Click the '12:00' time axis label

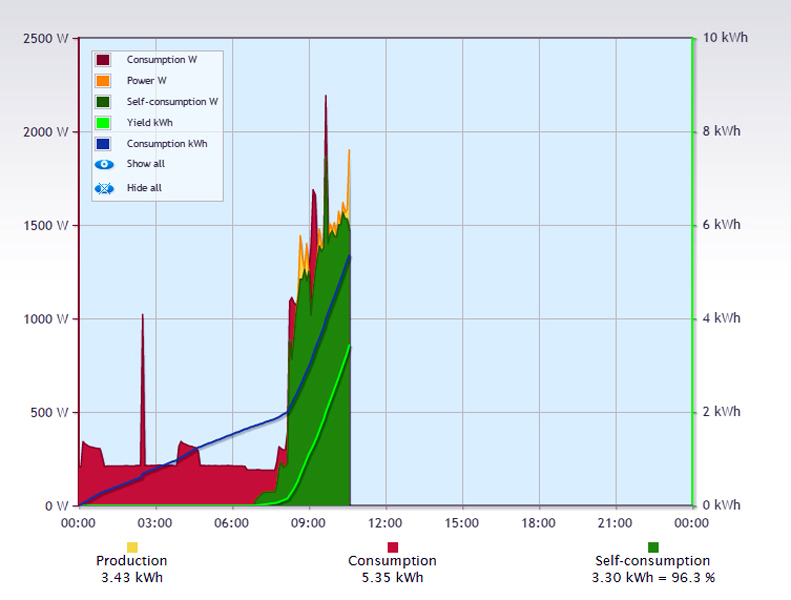click(x=385, y=523)
